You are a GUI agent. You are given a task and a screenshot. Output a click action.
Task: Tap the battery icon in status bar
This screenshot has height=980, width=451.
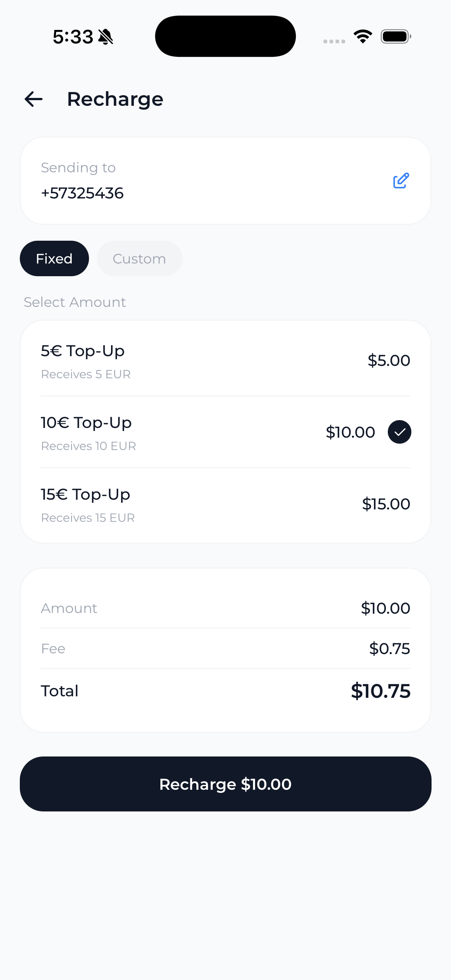[x=395, y=37]
